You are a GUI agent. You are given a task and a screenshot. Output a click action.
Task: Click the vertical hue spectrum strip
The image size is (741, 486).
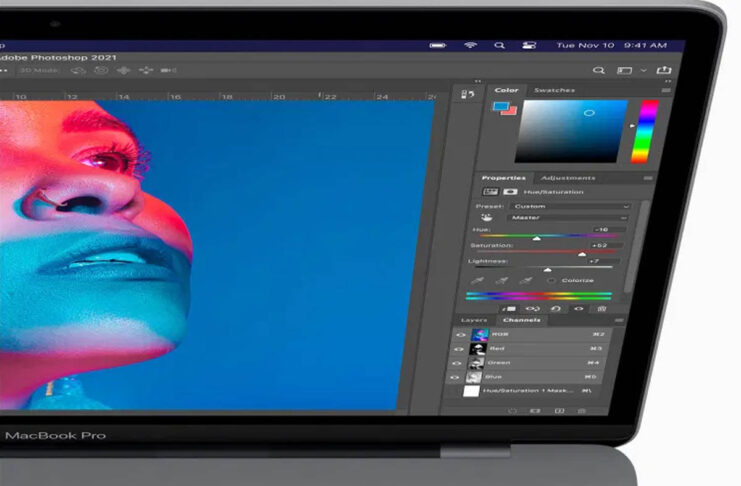645,131
